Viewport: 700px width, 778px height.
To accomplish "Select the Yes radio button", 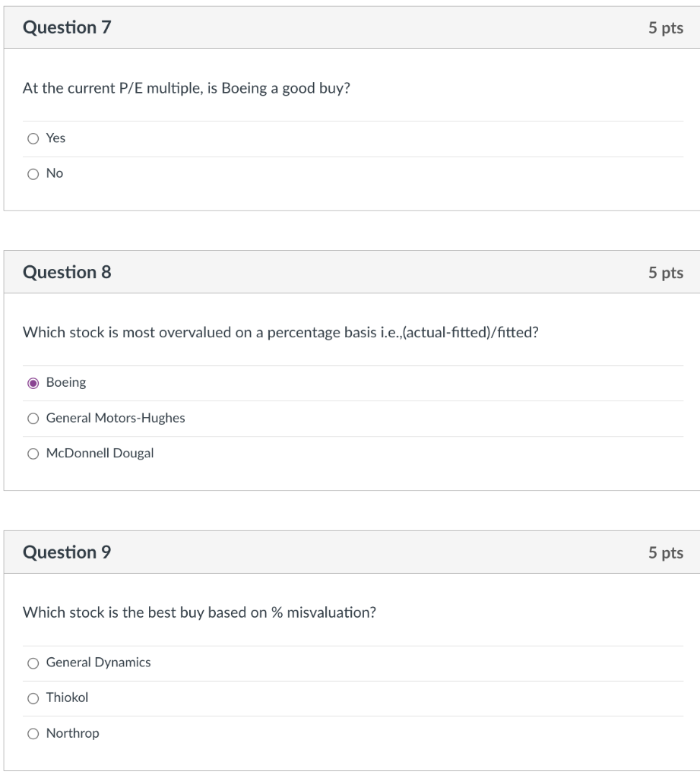I will point(32,139).
